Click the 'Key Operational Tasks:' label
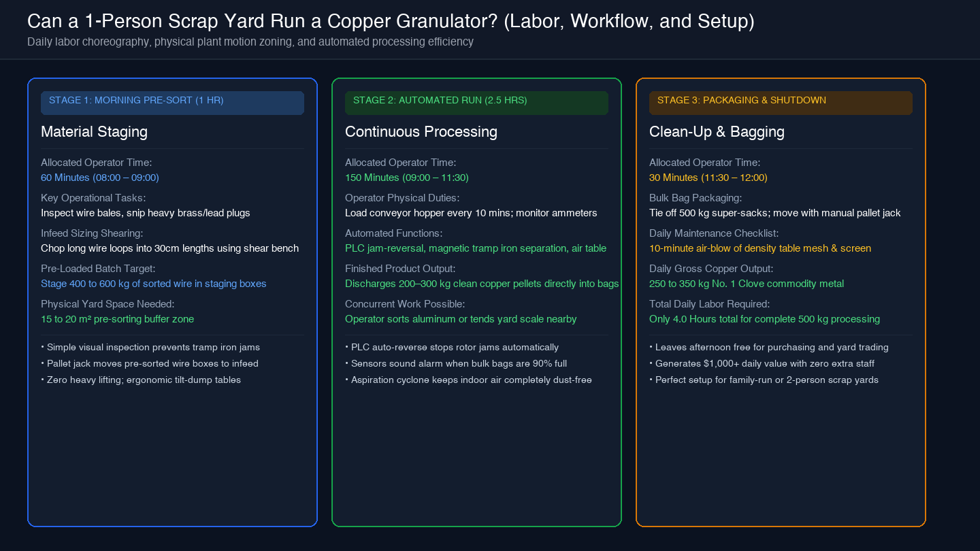The width and height of the screenshot is (980, 551). (x=93, y=198)
